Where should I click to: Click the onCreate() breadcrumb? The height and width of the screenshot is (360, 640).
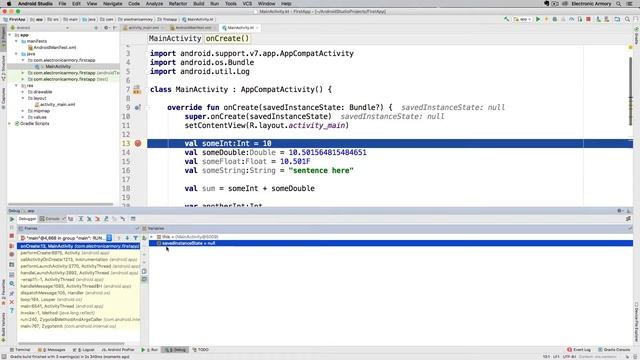tap(227, 38)
